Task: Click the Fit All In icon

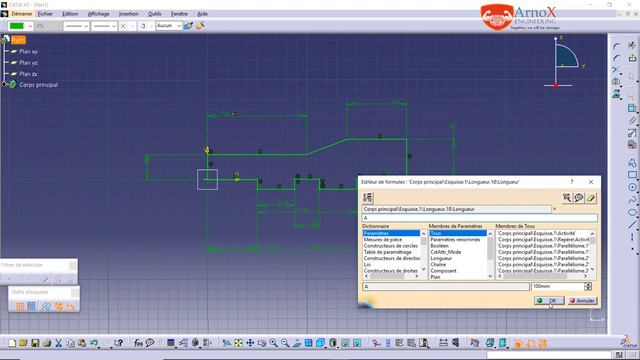Action: coord(238,343)
